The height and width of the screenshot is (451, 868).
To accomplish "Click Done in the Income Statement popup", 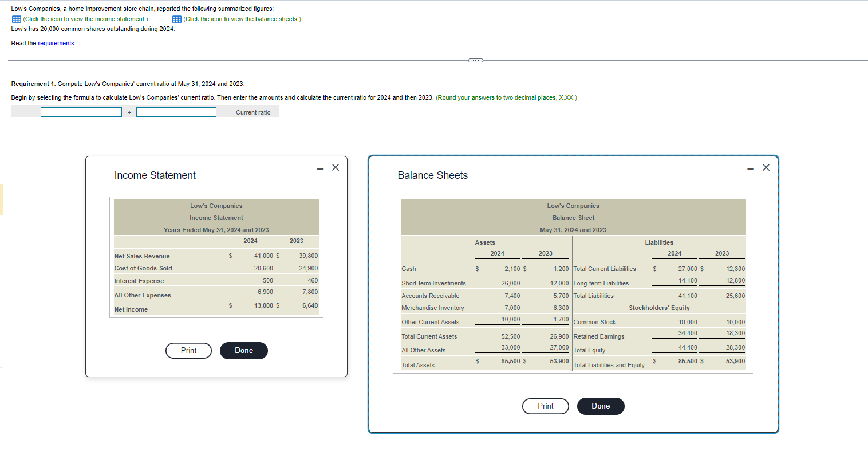I will (x=244, y=351).
